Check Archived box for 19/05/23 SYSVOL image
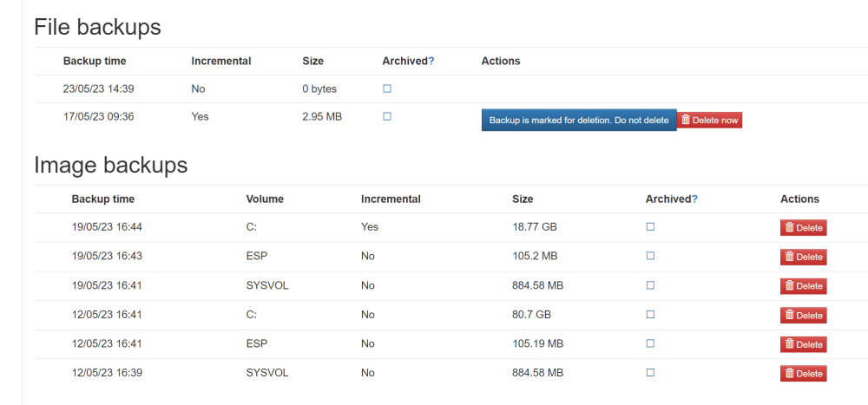Screen dimensions: 868x405 point(650,285)
